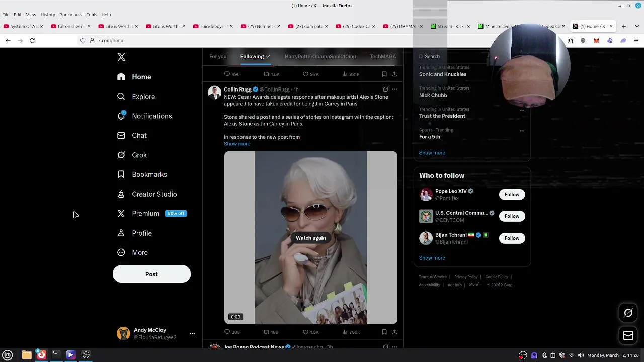This screenshot has width=644, height=362.
Task: Click Watch again on the video
Action: point(310,238)
